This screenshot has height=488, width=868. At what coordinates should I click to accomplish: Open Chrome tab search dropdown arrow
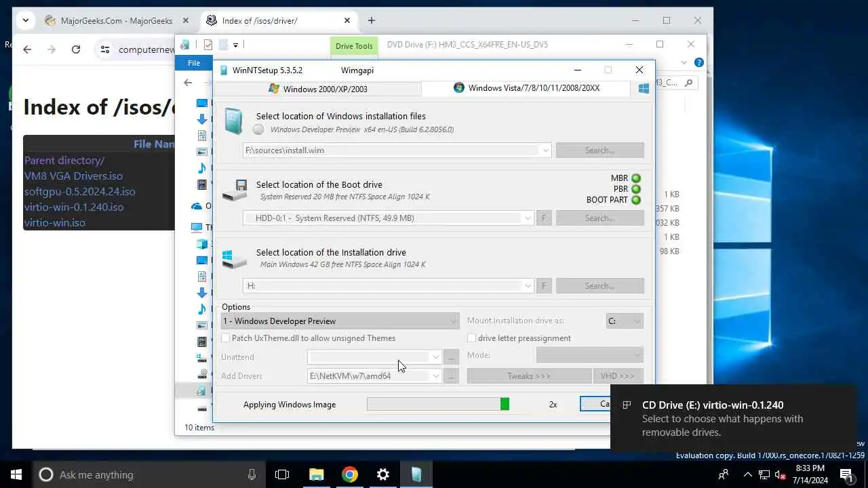click(x=25, y=20)
